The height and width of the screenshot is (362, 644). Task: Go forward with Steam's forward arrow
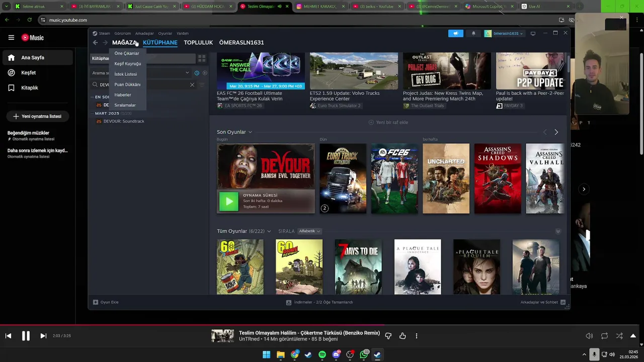105,43
